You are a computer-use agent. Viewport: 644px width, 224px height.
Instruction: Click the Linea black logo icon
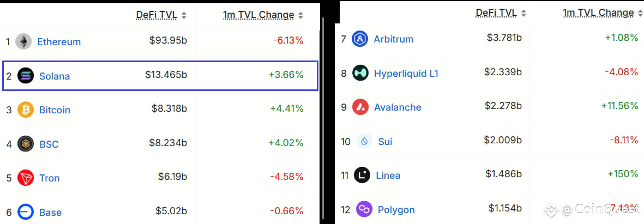click(x=362, y=175)
